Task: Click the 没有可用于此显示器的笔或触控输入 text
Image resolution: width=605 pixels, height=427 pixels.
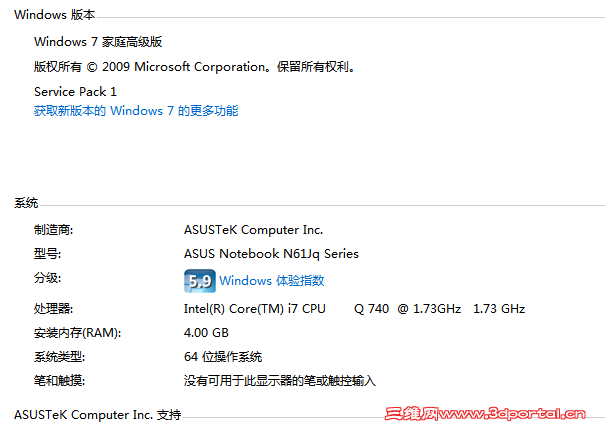Action: click(280, 381)
